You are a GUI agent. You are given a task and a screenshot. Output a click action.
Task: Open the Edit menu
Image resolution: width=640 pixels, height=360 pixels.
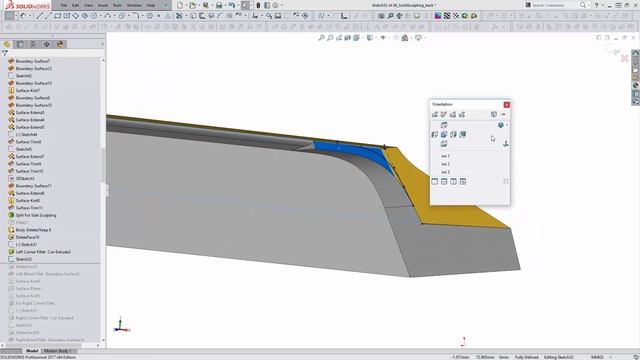pyautogui.click(x=76, y=5)
